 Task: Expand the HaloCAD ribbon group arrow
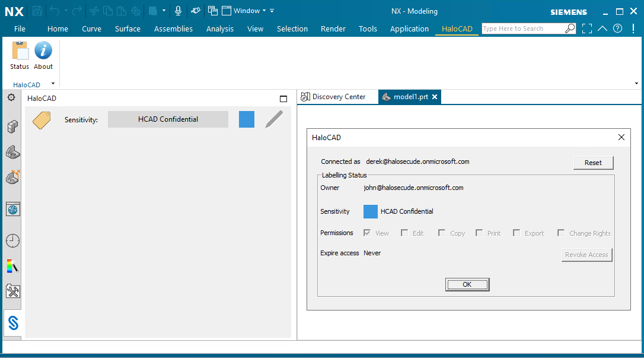point(53,84)
